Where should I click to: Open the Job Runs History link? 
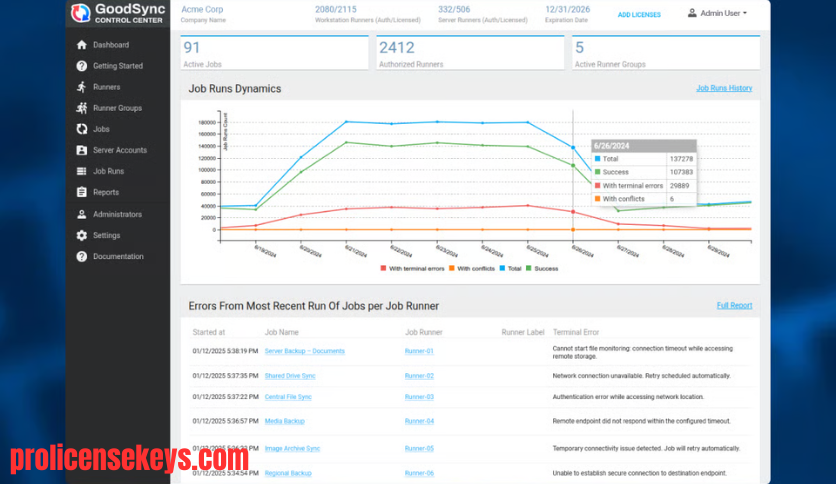coord(724,88)
